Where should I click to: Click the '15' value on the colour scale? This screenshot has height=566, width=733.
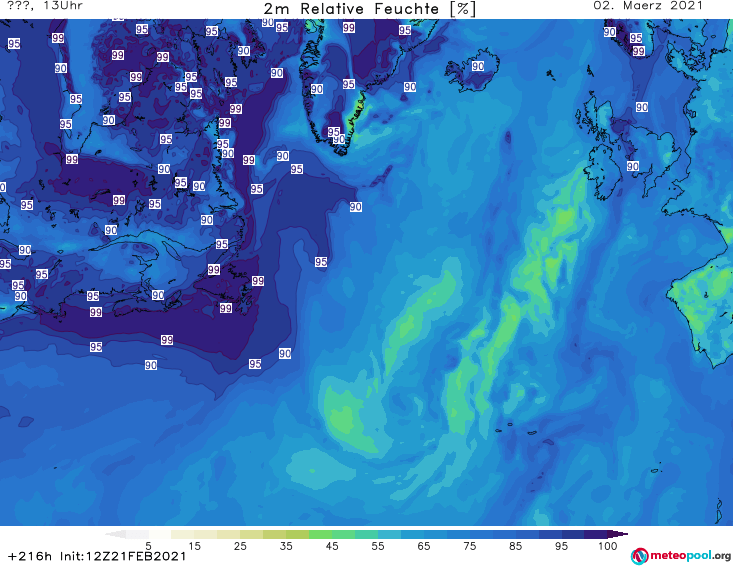pos(194,546)
